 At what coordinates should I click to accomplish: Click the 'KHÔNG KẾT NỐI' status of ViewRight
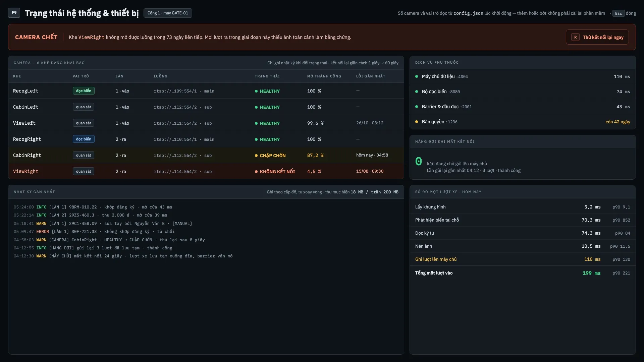(275, 172)
